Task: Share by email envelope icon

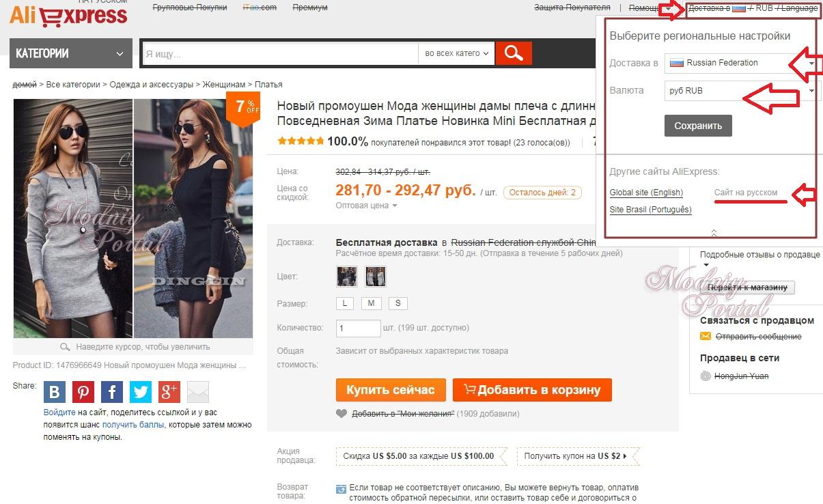Action: 198,392
